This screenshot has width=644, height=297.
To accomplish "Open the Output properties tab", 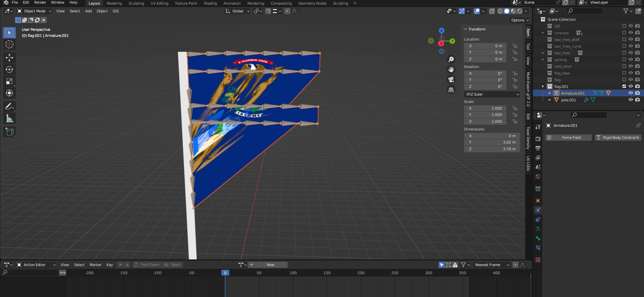I will tap(538, 148).
